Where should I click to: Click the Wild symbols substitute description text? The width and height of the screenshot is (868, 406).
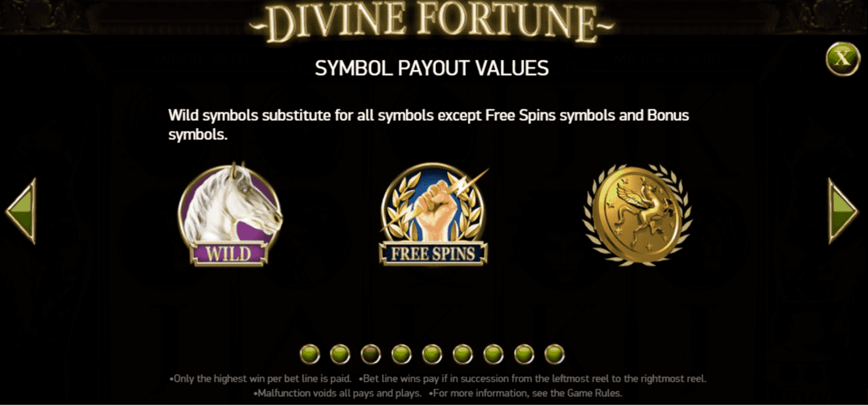click(429, 126)
